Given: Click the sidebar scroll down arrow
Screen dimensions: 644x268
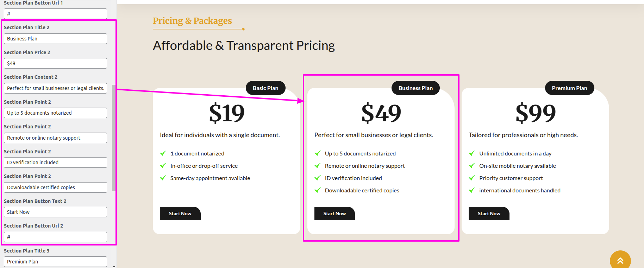Looking at the screenshot, I should [114, 266].
